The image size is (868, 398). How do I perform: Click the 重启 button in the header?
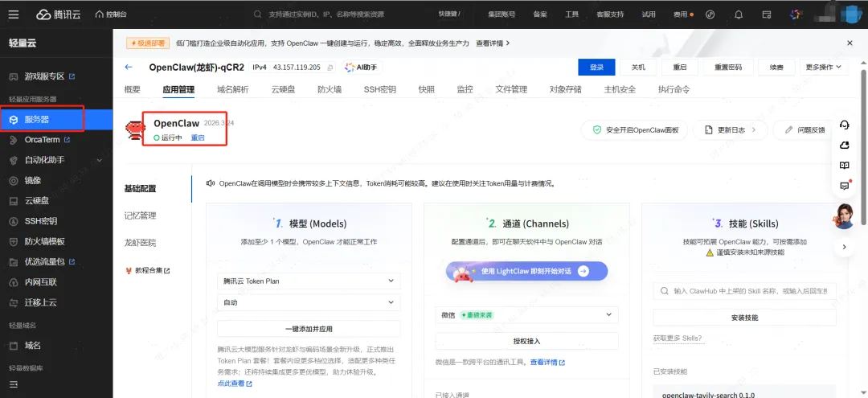680,67
